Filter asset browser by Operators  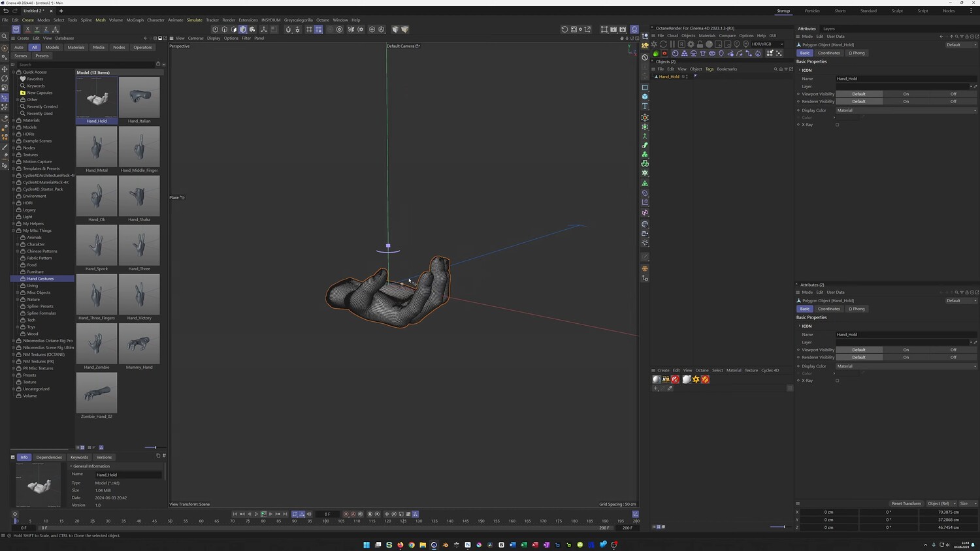(142, 47)
